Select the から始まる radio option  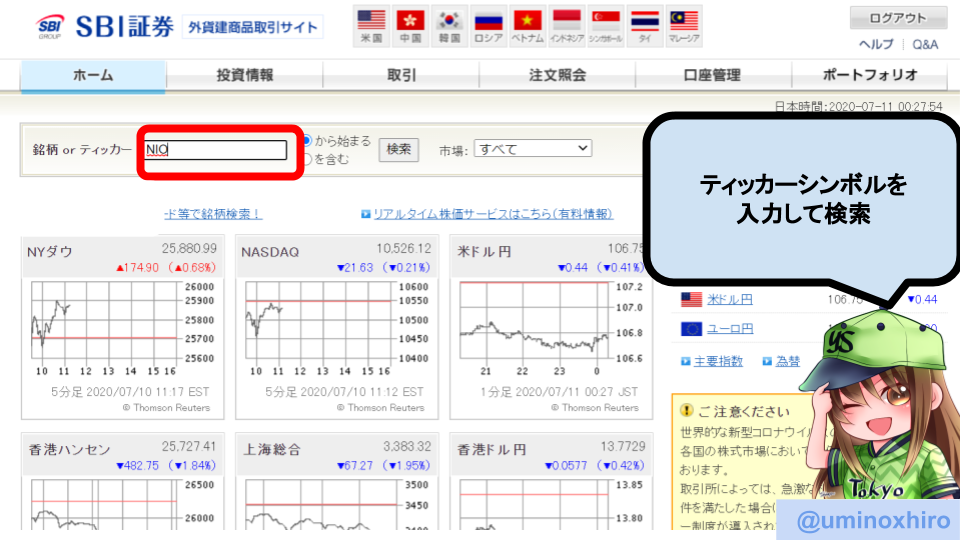307,141
